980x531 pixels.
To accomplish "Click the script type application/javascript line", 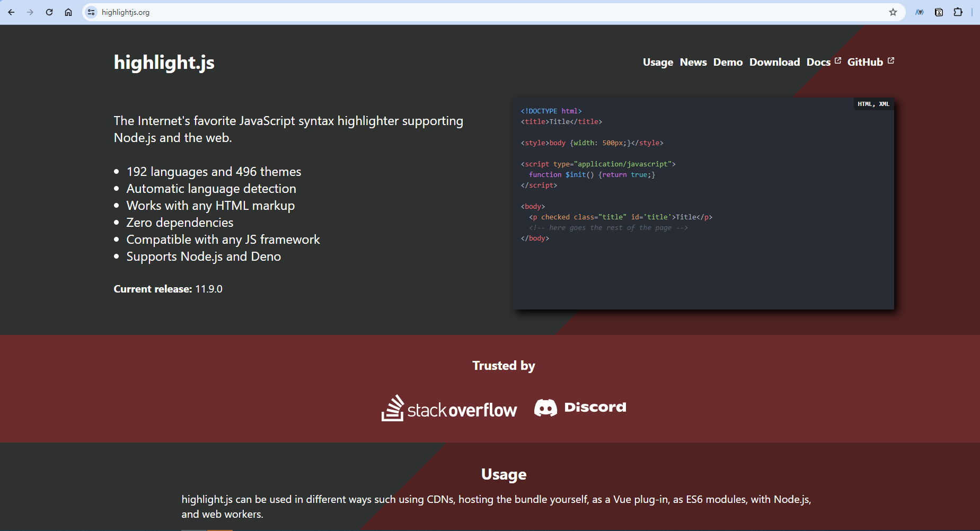I will 598,164.
